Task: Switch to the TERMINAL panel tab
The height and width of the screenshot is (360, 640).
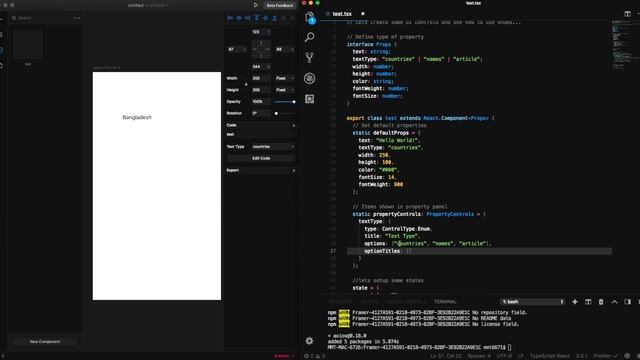Action: pyautogui.click(x=445, y=302)
